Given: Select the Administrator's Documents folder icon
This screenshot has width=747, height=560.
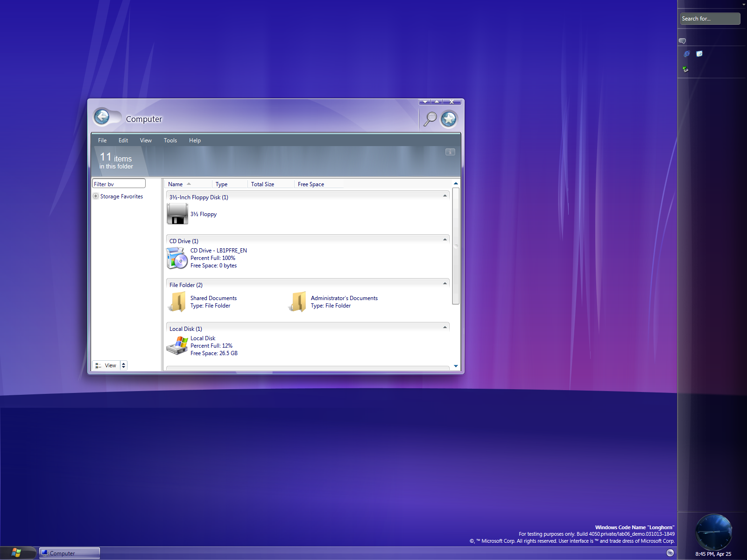Looking at the screenshot, I should coord(298,302).
